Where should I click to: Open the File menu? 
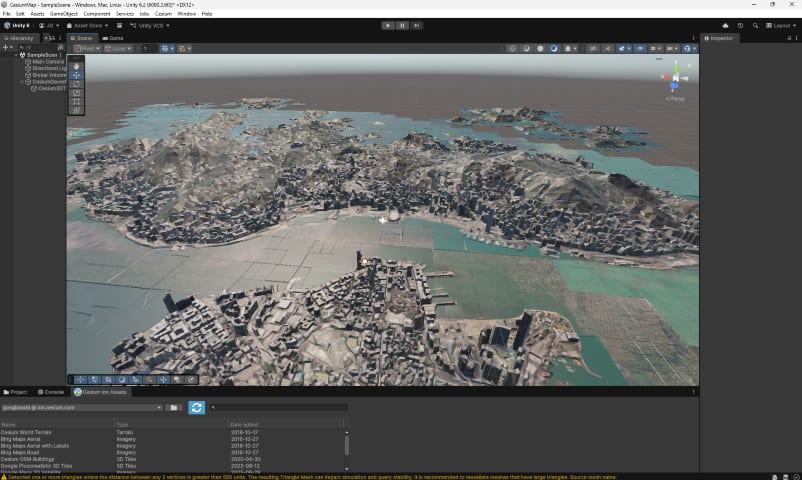(7, 14)
